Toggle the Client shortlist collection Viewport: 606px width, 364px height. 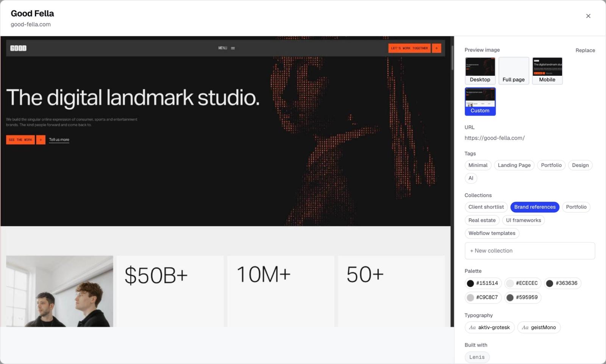pyautogui.click(x=486, y=207)
